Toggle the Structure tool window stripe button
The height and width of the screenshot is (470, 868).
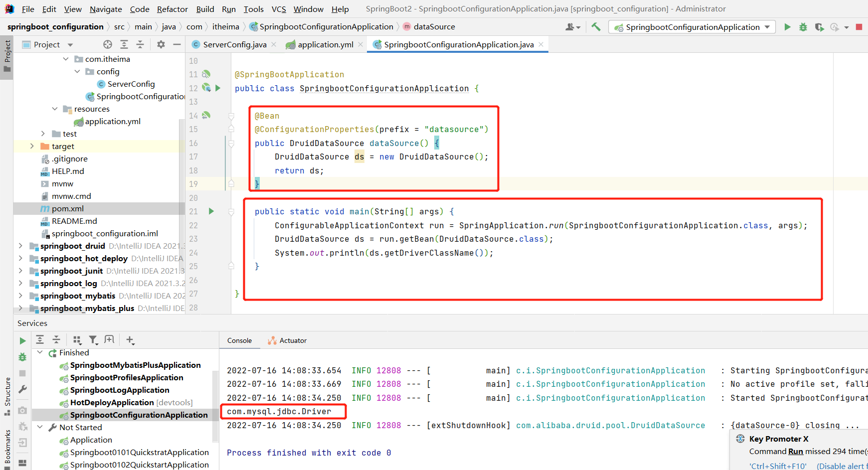point(7,396)
